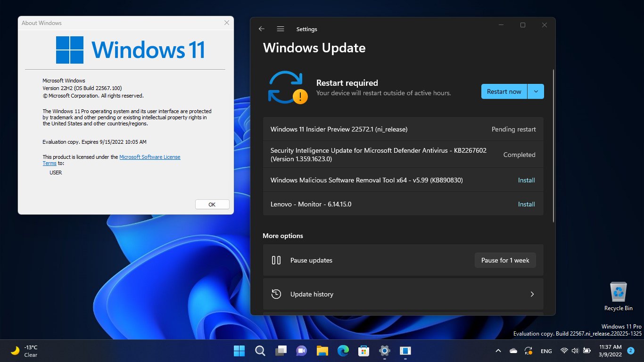Viewport: 644px width, 362px height.
Task: Open Task View from the taskbar
Action: click(x=281, y=351)
